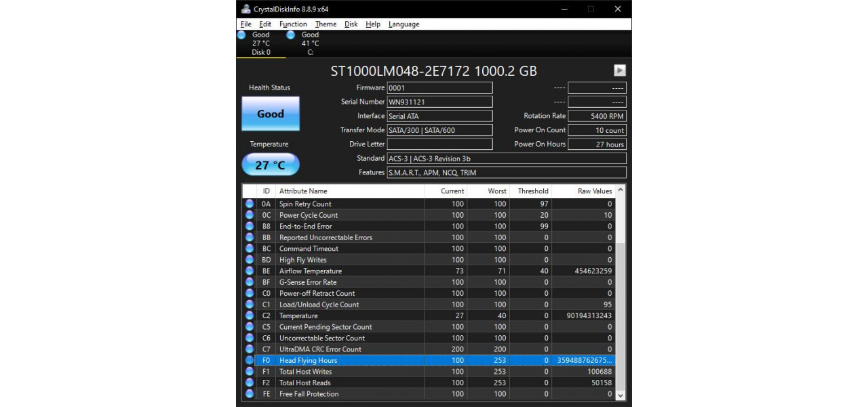Click the Interface field Serial ATA
The image size is (868, 407).
pos(439,116)
